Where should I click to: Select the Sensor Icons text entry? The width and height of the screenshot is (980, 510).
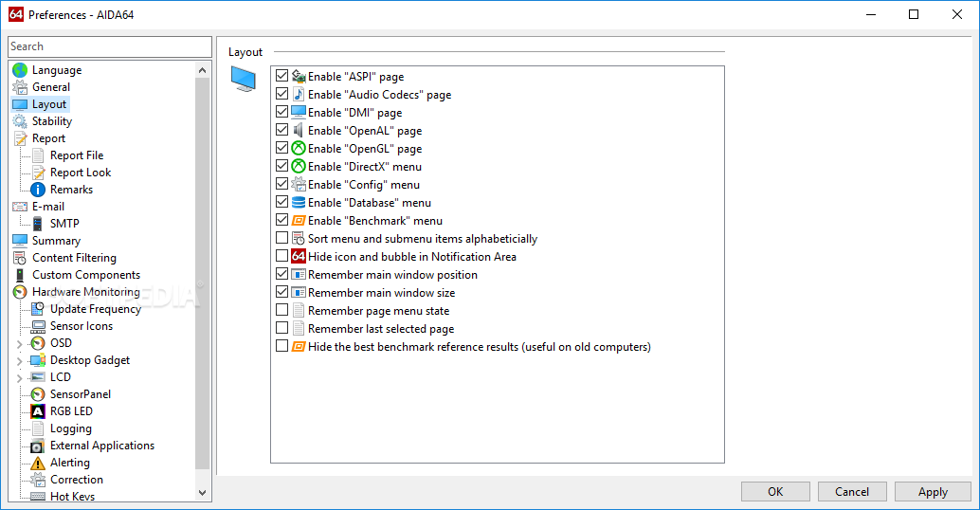[x=82, y=326]
